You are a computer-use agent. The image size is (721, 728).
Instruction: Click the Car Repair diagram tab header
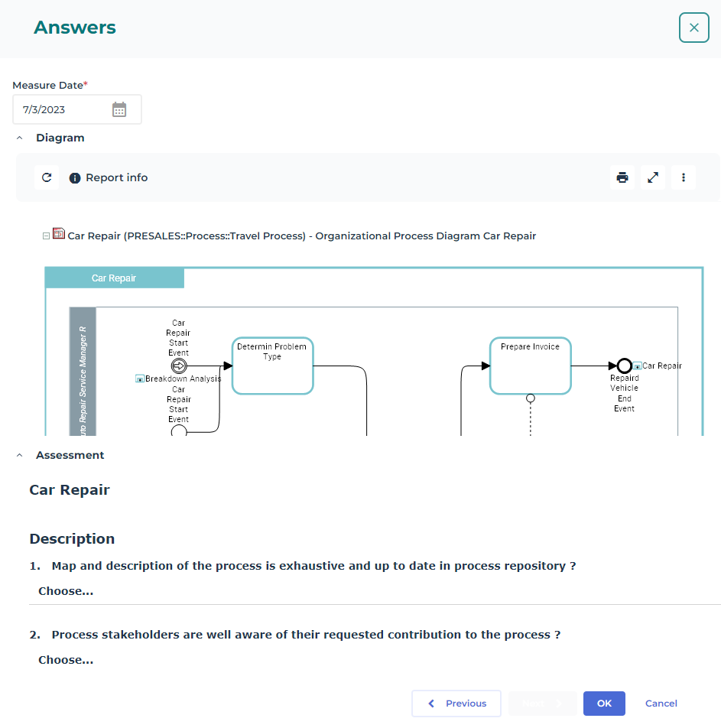[114, 278]
